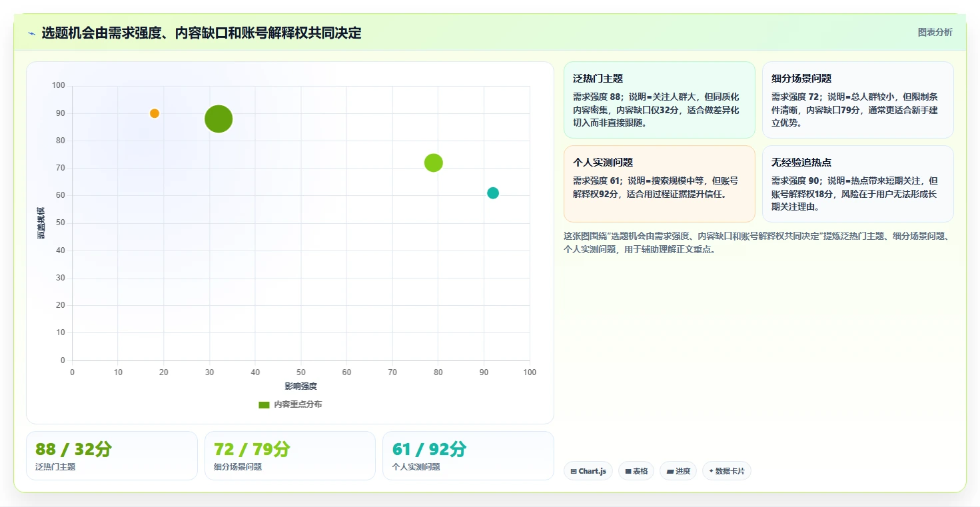Click the 泛热门主题 label under 88 / 32分
This screenshot has width=980, height=507.
click(55, 467)
